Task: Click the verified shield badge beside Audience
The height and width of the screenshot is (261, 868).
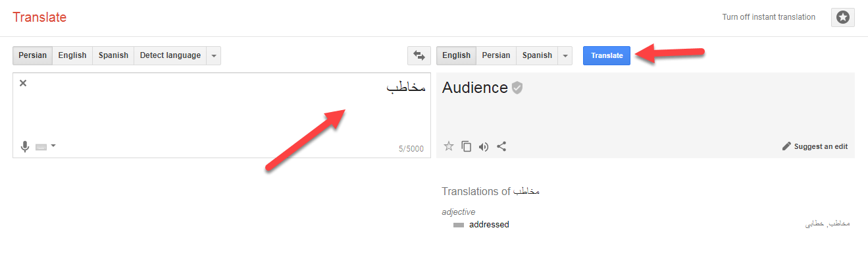Action: 517,88
